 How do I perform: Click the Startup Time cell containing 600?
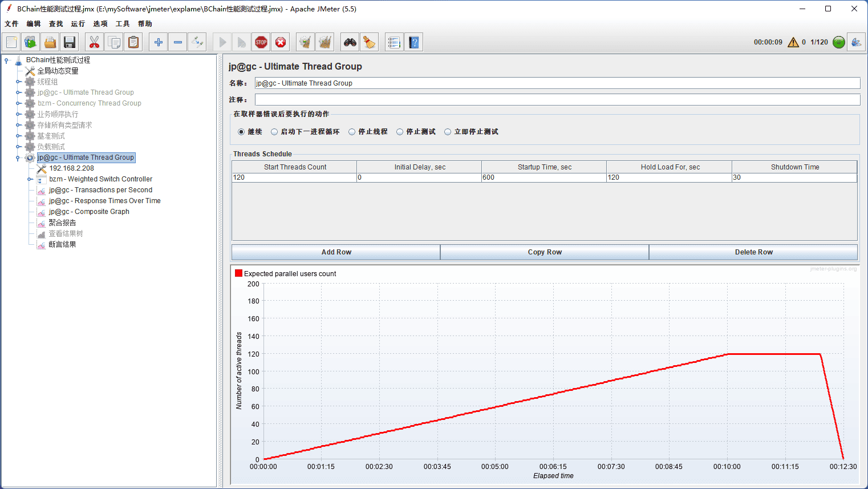pos(543,177)
